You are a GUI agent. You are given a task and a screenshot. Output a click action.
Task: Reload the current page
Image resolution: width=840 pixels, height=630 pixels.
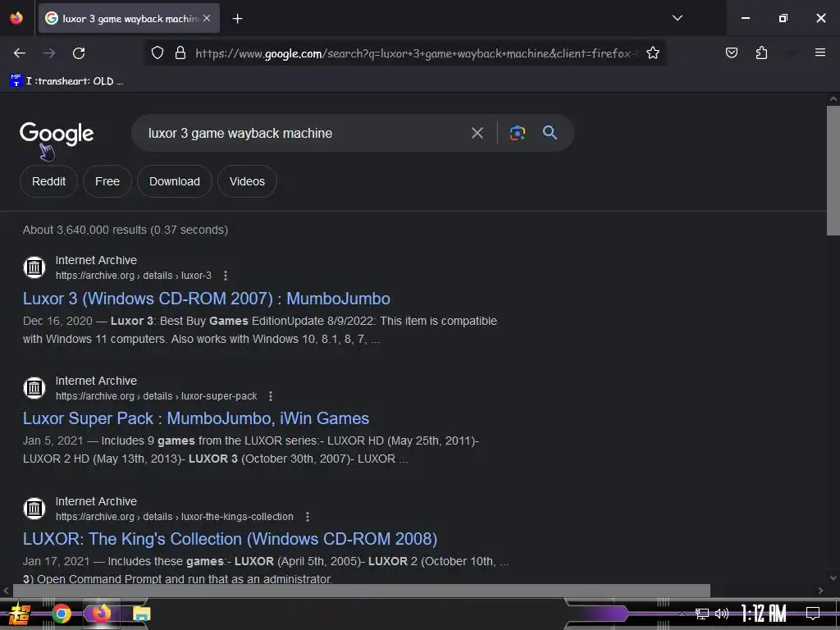tap(79, 53)
